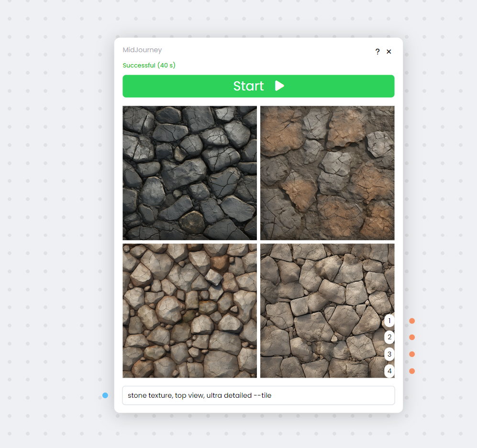Open the dark gray stone texture thumbnail
This screenshot has width=477, height=448.
189,173
